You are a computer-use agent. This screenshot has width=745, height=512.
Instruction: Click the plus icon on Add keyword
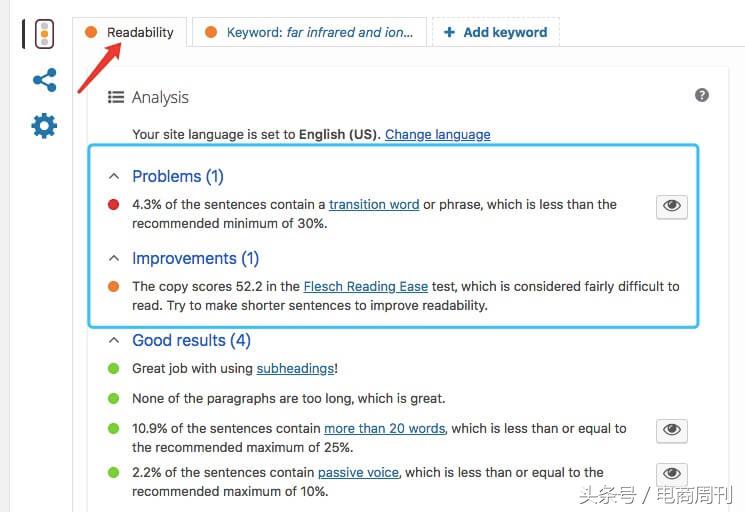click(x=449, y=32)
